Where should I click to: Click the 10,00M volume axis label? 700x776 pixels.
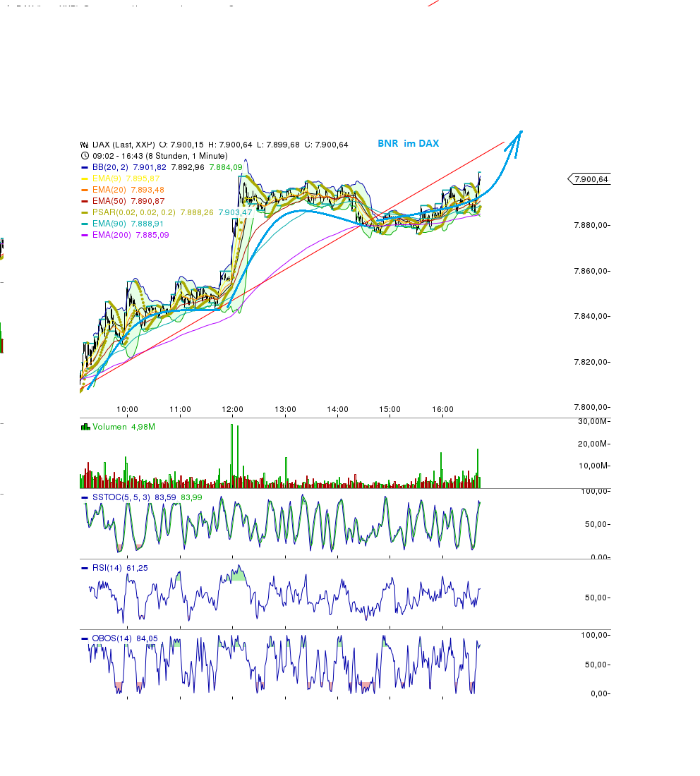point(593,466)
